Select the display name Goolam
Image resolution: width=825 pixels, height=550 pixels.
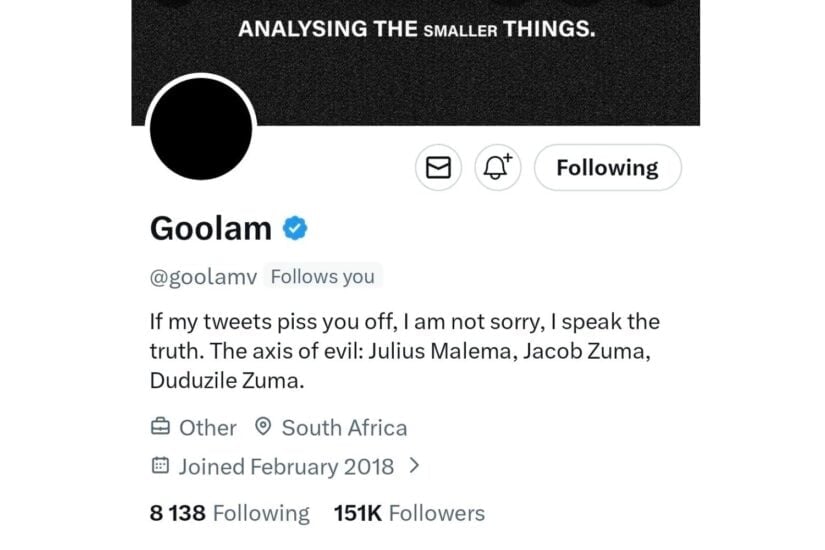pos(211,229)
